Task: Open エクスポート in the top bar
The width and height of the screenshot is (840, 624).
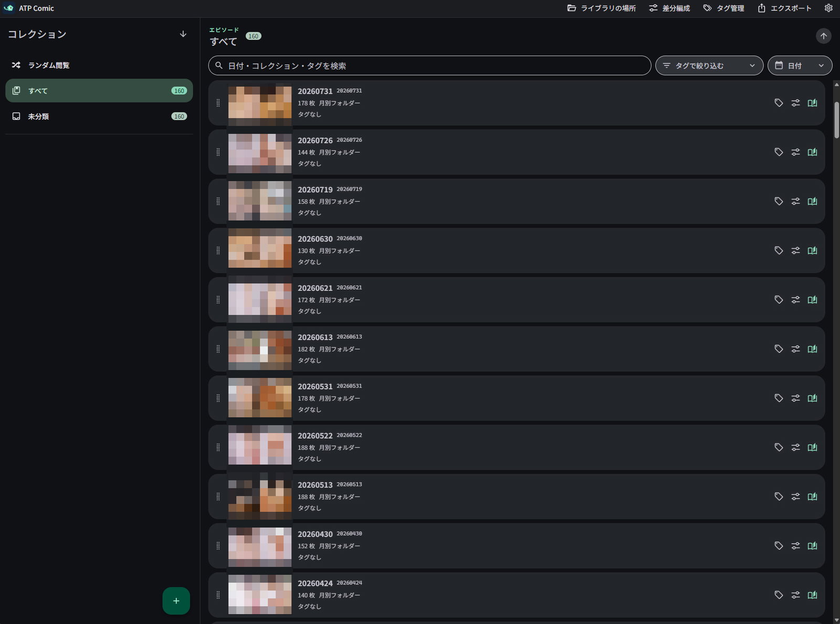Action: coord(784,8)
